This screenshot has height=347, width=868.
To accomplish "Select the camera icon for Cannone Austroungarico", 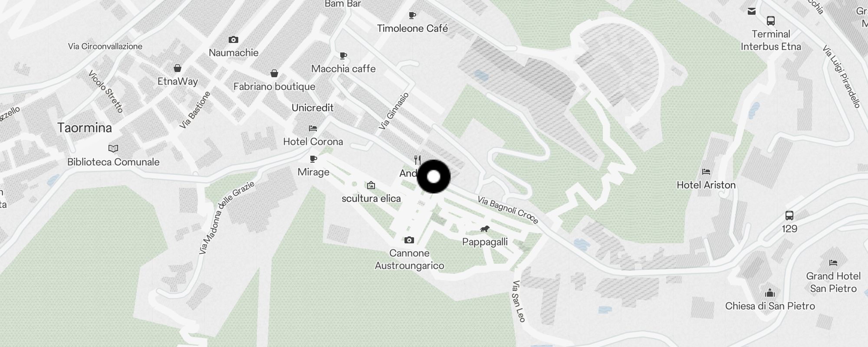I will [x=409, y=240].
